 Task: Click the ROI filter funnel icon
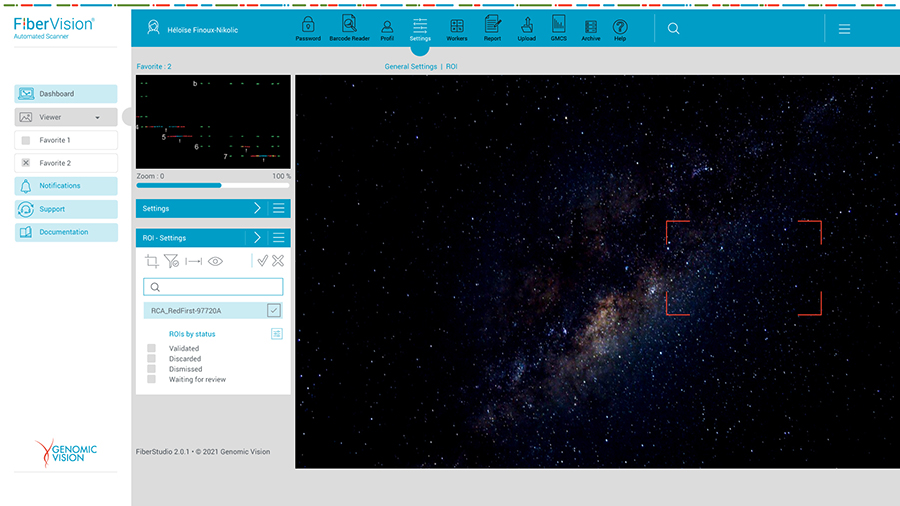point(171,261)
